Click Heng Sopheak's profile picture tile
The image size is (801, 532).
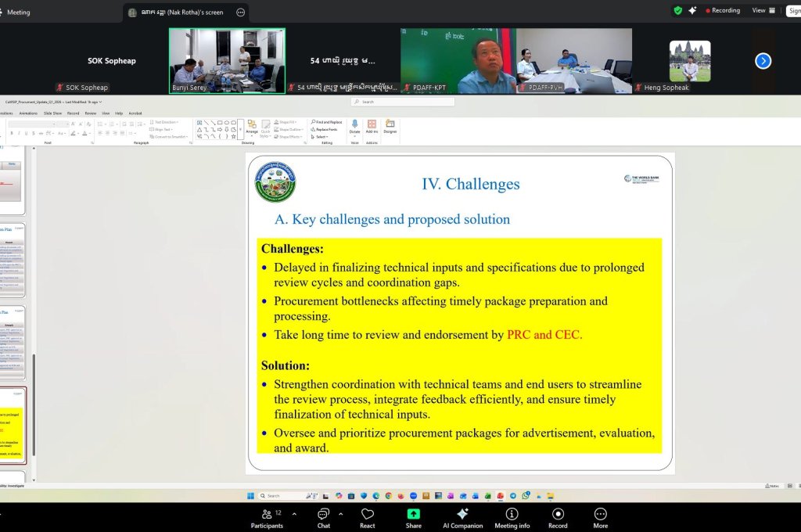689,61
